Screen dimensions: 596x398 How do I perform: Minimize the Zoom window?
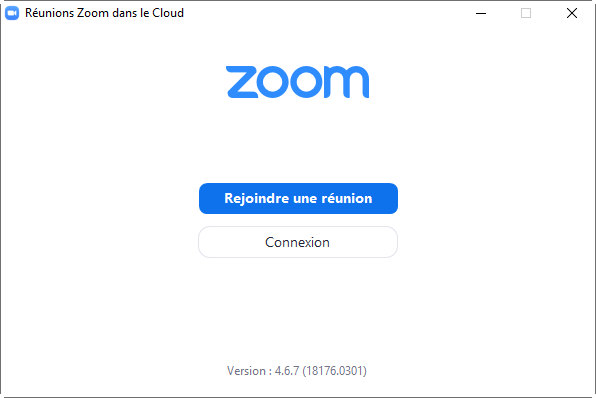(481, 13)
